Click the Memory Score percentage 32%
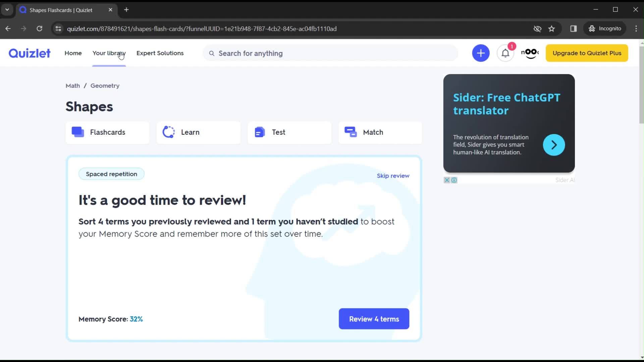644x362 pixels. (x=136, y=319)
